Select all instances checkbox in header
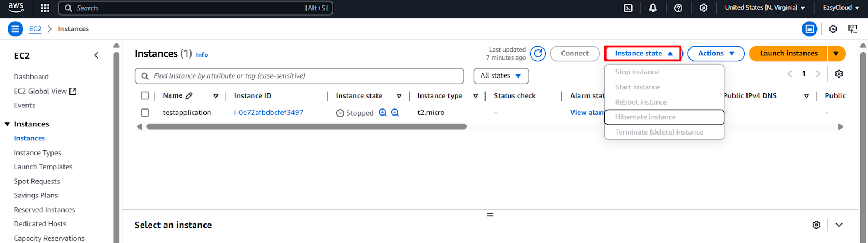The height and width of the screenshot is (243, 868). [x=145, y=95]
